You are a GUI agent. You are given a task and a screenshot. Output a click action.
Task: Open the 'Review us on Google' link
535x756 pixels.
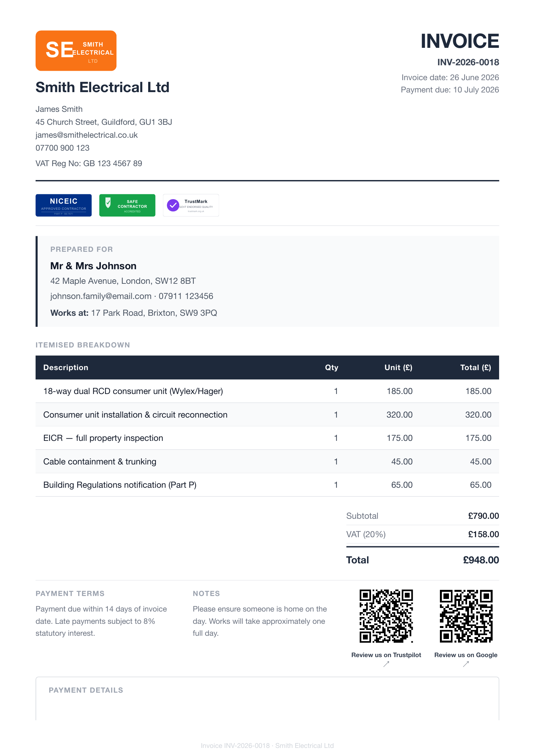(466, 655)
